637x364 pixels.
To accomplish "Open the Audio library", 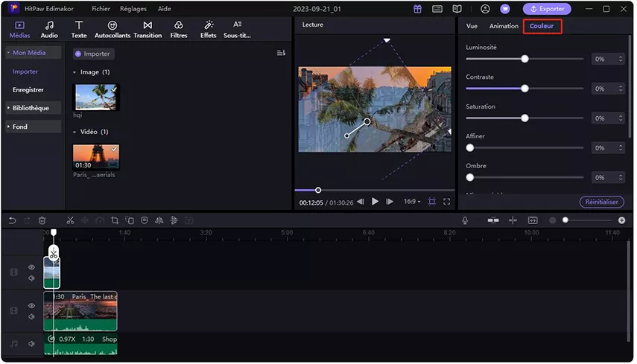I will (49, 30).
